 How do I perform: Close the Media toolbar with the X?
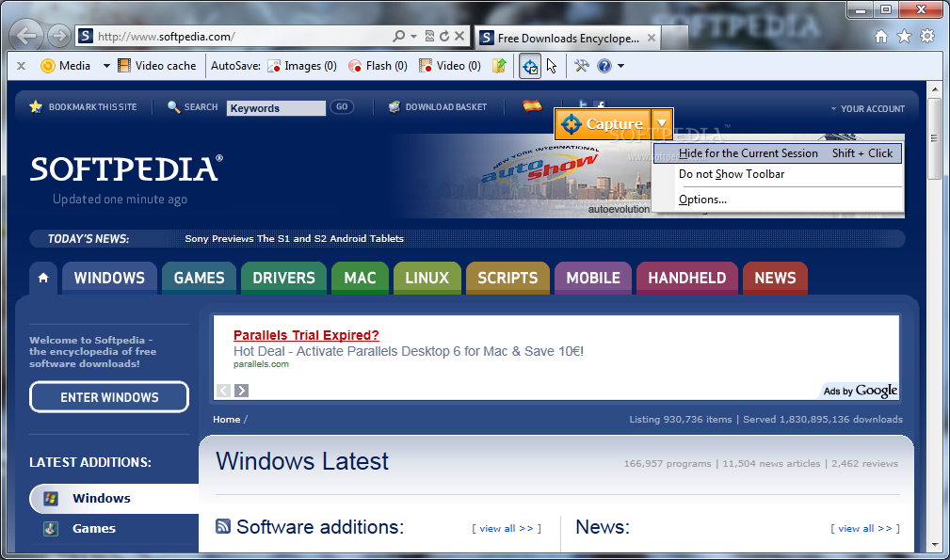22,65
